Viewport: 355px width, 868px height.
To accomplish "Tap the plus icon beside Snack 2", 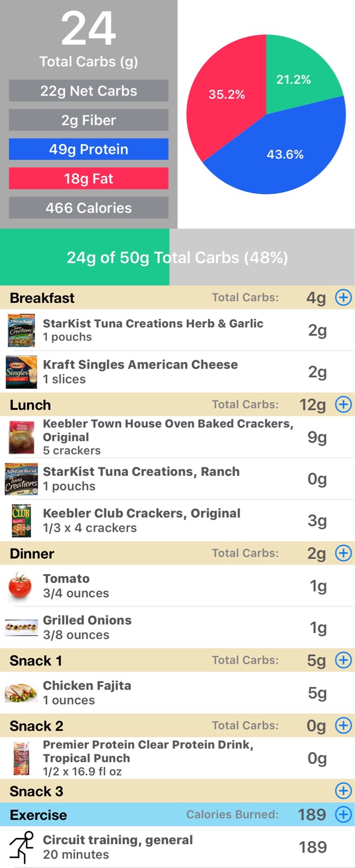I will click(343, 725).
